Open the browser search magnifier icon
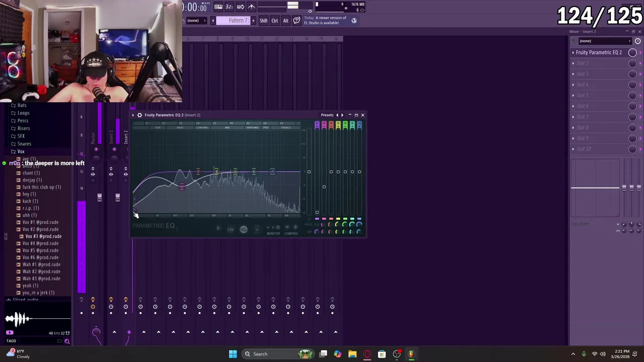The image size is (644, 362). click(67, 341)
